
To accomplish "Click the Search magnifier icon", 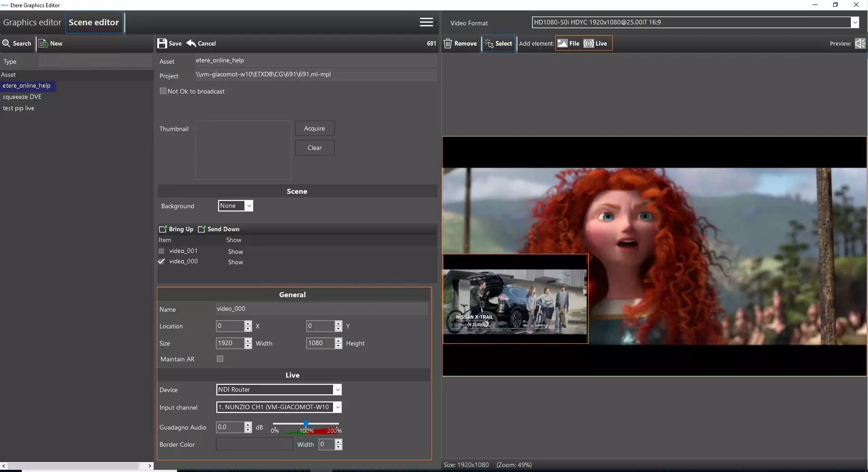I will coord(7,43).
